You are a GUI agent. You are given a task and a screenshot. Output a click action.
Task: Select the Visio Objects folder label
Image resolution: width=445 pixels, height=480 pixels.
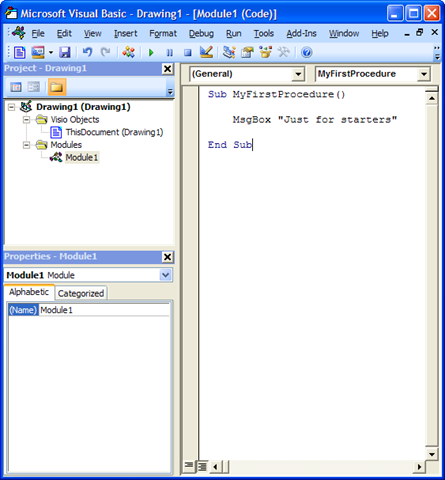(x=75, y=120)
